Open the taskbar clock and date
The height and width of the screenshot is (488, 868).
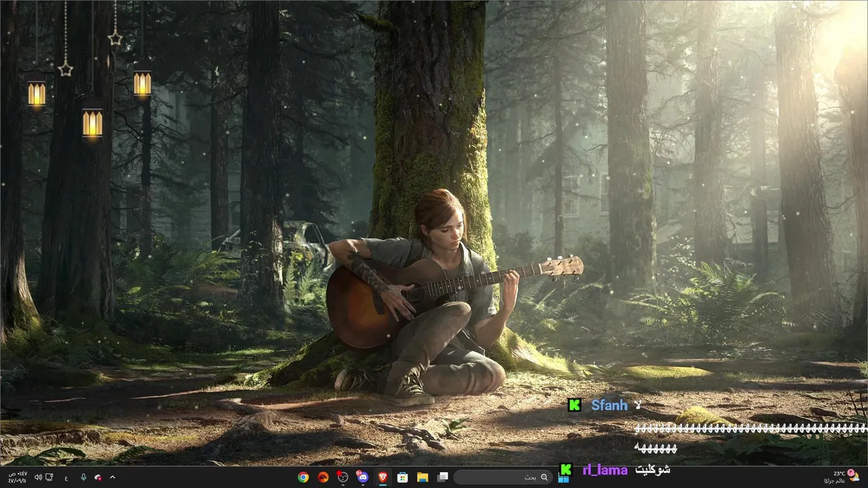[18, 477]
